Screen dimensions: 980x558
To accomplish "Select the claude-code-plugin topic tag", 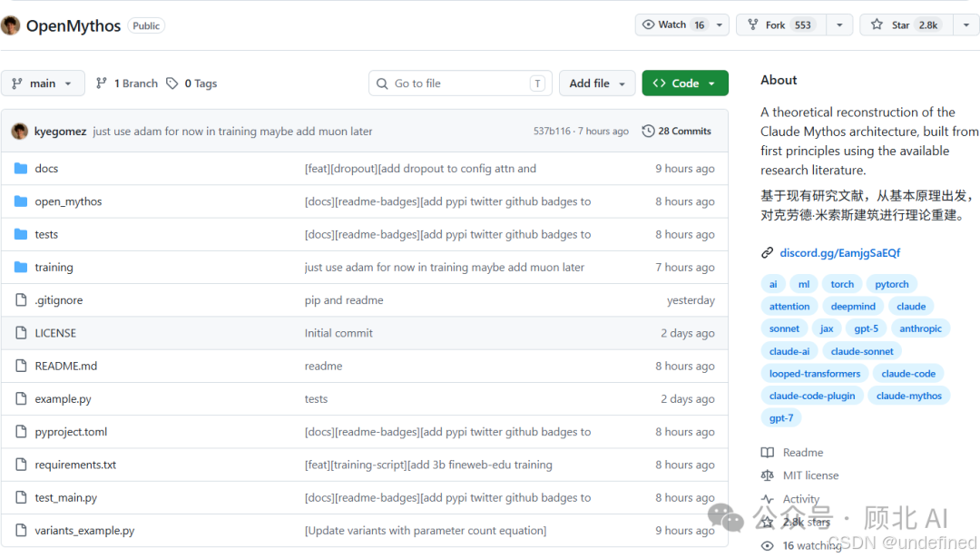I will pyautogui.click(x=812, y=396).
